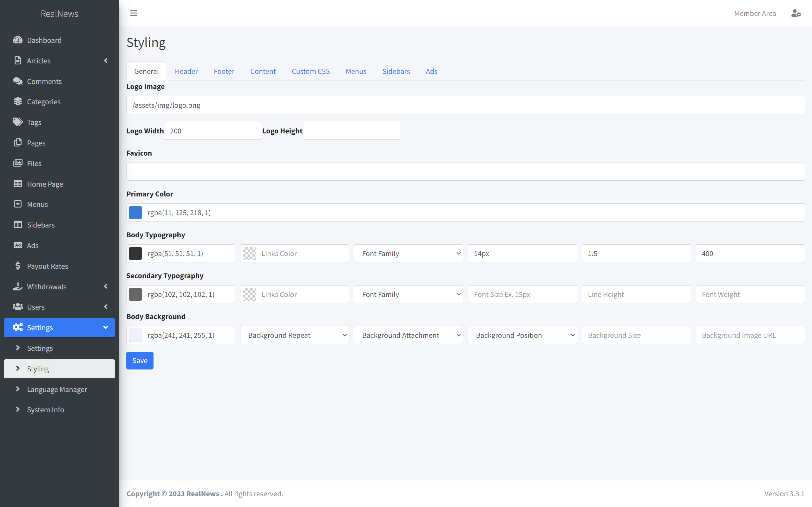Open the Files manager icon
812x507 pixels.
(18, 163)
